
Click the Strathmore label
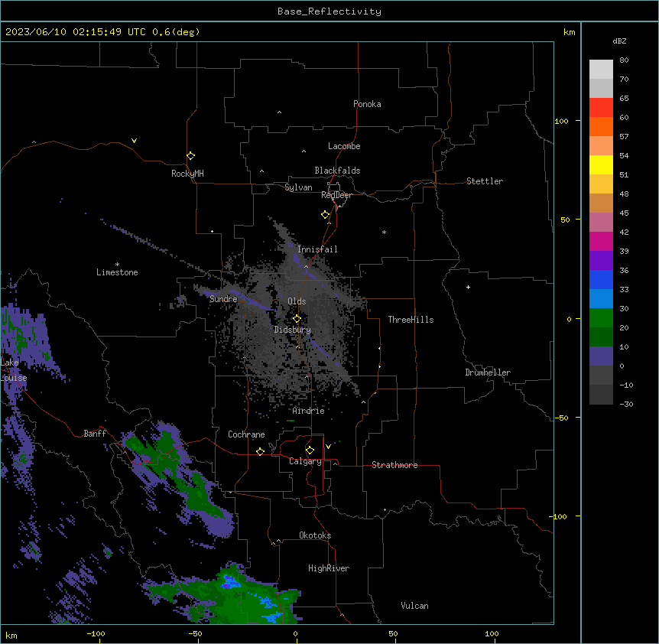[x=394, y=465]
